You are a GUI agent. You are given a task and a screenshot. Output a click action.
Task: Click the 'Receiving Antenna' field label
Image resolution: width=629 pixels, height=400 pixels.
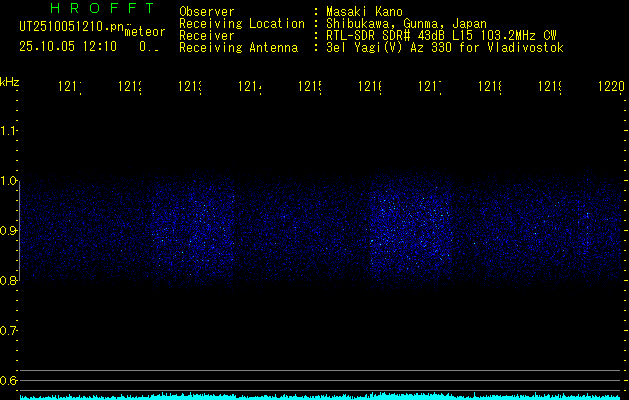[x=238, y=48]
